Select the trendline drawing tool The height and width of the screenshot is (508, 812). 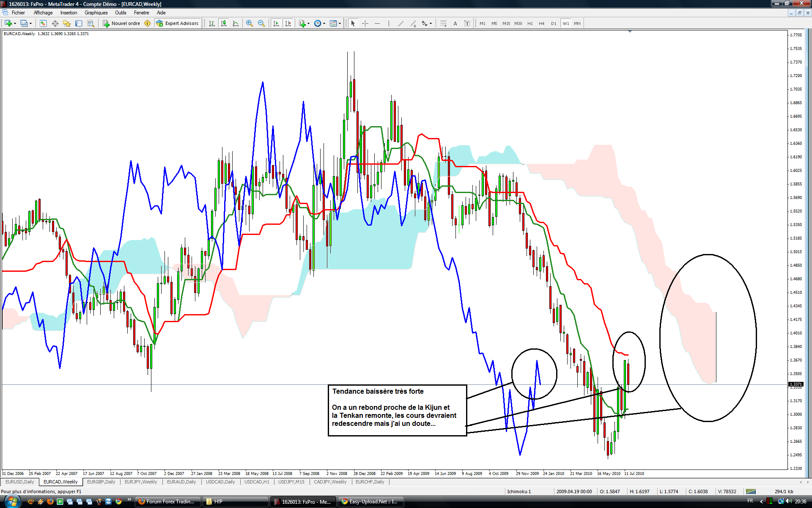(x=401, y=23)
